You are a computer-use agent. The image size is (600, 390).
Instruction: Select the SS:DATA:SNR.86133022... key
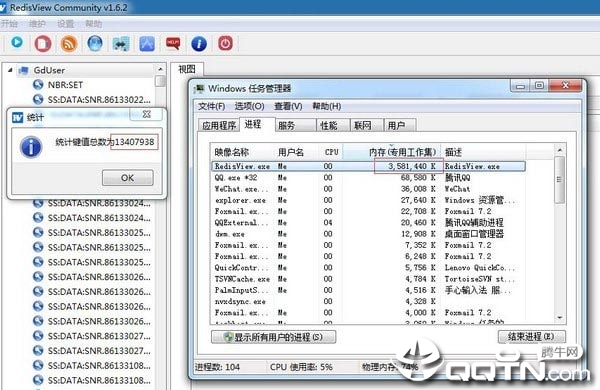[99, 100]
